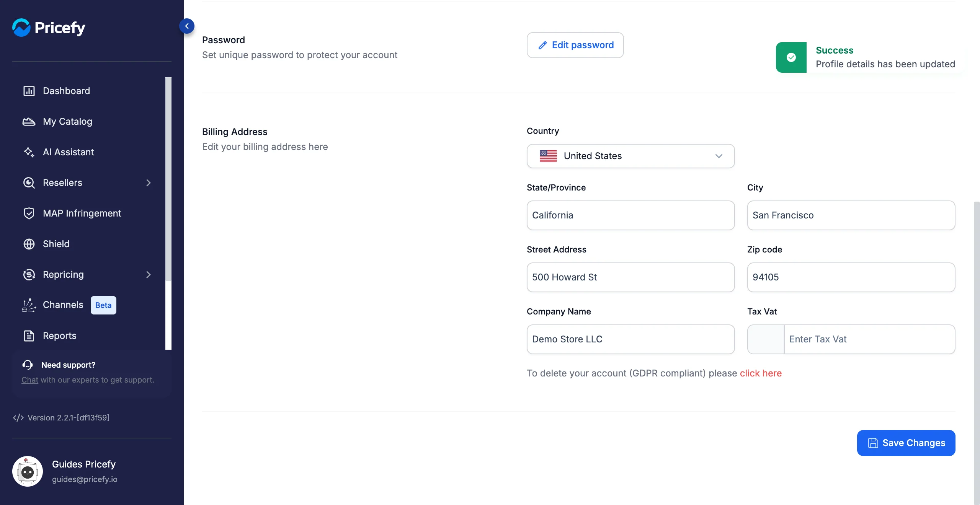980x505 pixels.
Task: Click the sidebar menu scrollbar
Action: [x=168, y=180]
